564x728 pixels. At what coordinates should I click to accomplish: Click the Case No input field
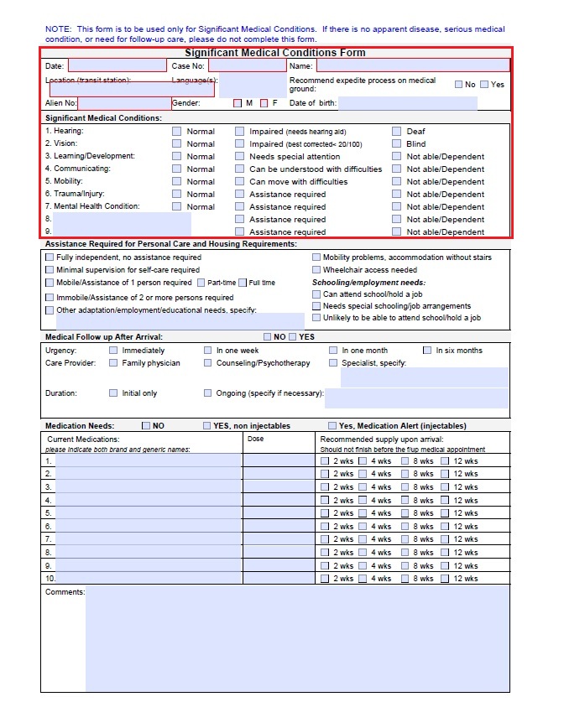click(247, 65)
